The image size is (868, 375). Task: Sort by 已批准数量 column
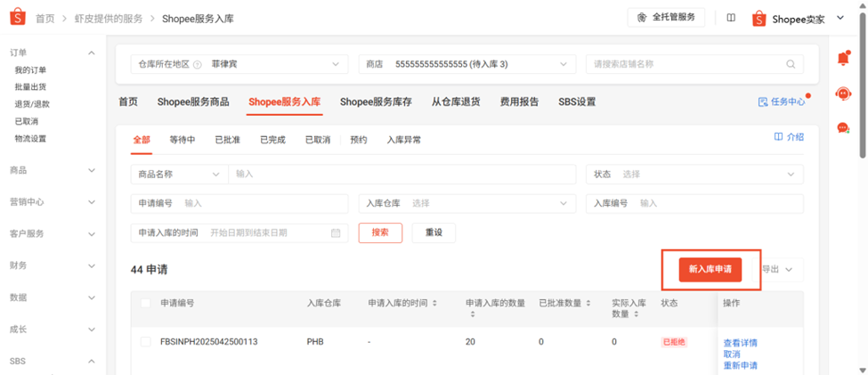(587, 304)
